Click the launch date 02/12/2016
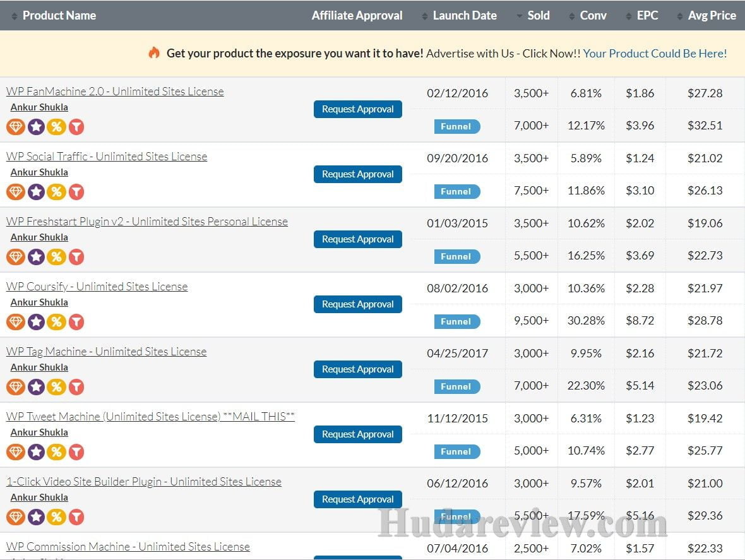The height and width of the screenshot is (560, 745). pyautogui.click(x=457, y=93)
